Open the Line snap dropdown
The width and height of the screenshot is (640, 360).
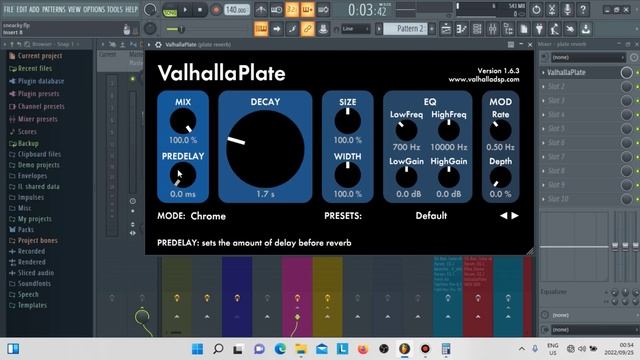click(x=356, y=29)
